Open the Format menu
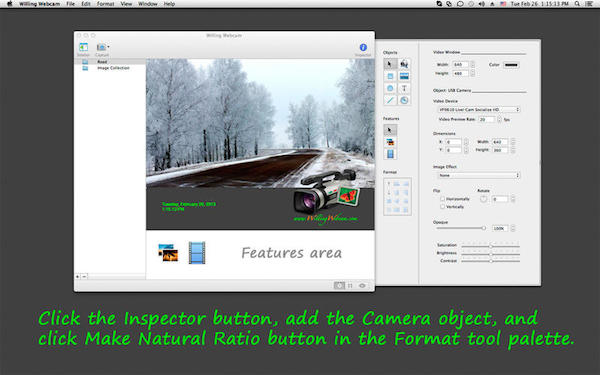This screenshot has height=375, width=600. tap(105, 4)
